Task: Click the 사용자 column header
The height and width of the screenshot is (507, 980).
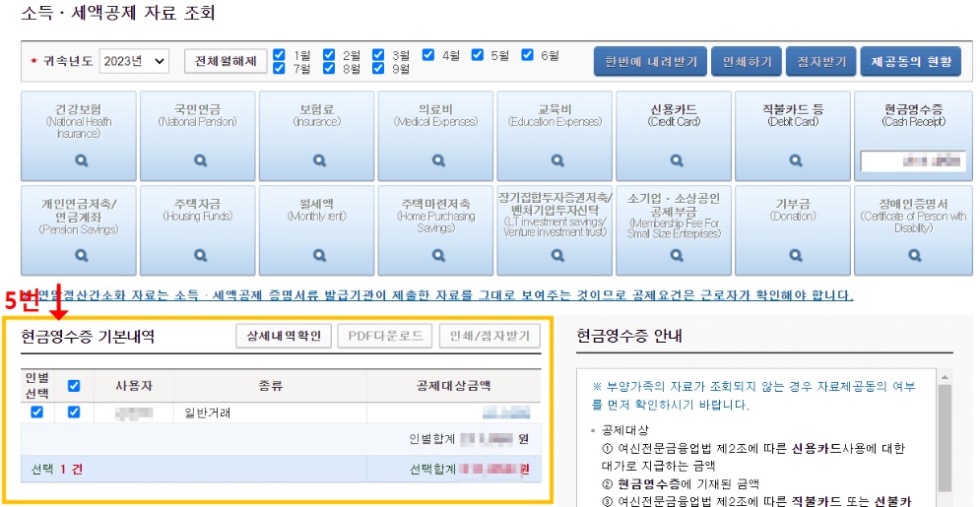Action: click(134, 386)
